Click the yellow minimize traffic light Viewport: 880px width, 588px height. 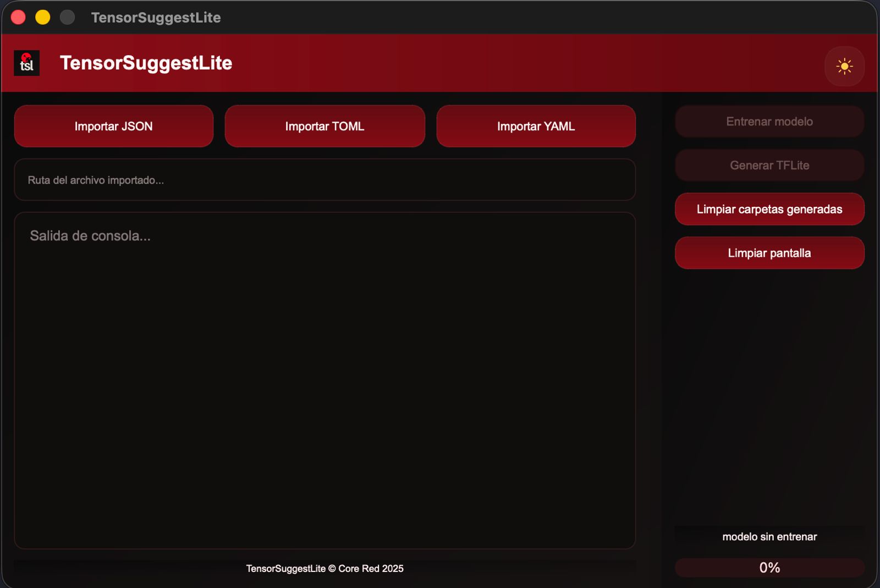42,17
